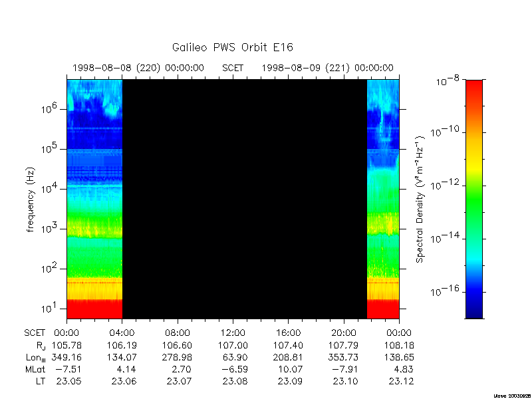Click the SCET time value 16:00

288,333
